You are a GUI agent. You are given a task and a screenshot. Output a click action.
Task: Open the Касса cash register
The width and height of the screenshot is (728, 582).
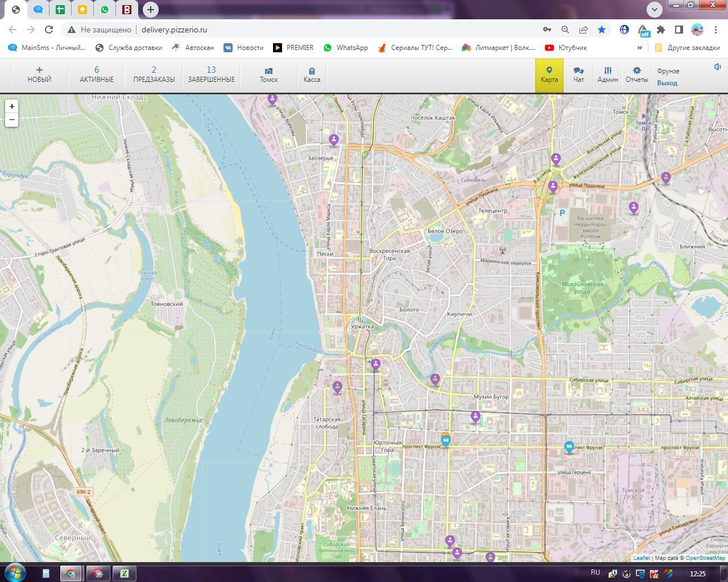312,74
